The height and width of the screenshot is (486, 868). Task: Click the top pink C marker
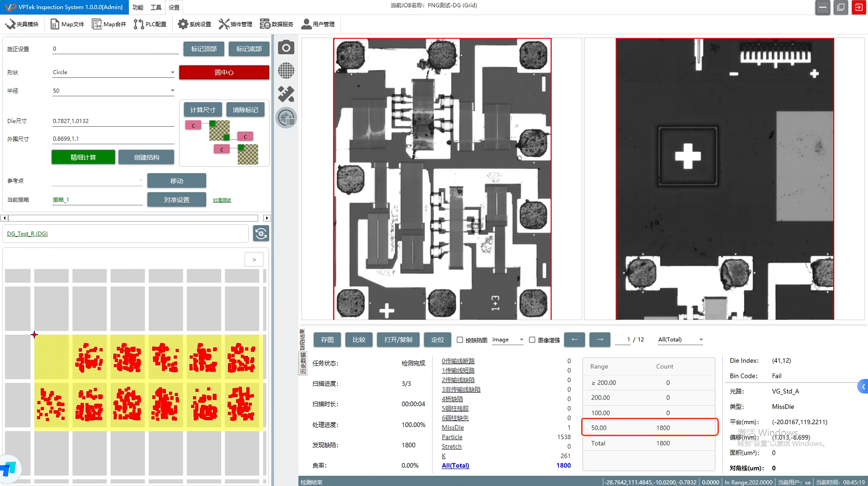point(193,125)
